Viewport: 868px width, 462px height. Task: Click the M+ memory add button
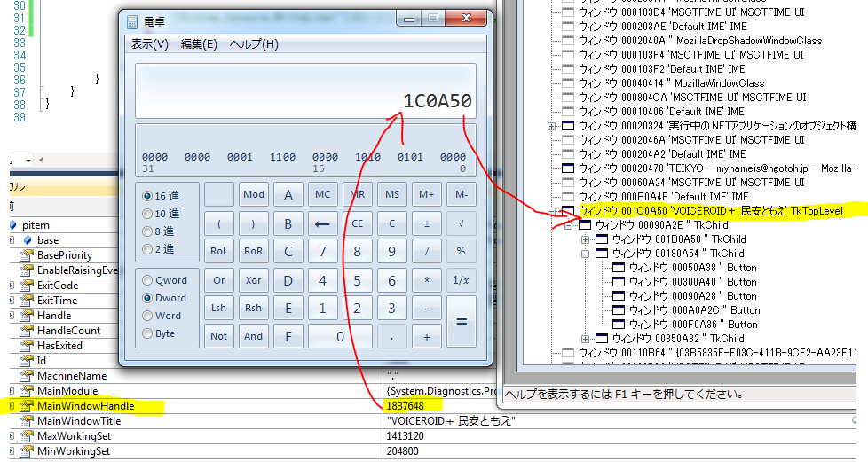(426, 194)
